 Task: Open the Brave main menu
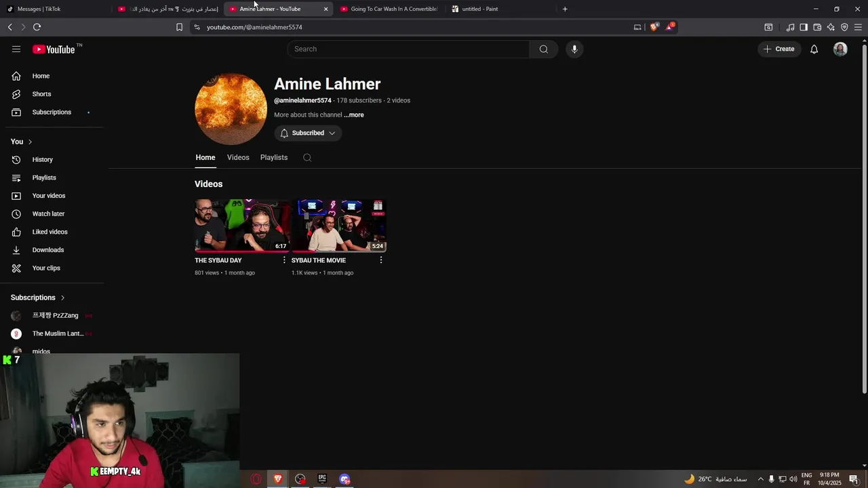pyautogui.click(x=858, y=27)
